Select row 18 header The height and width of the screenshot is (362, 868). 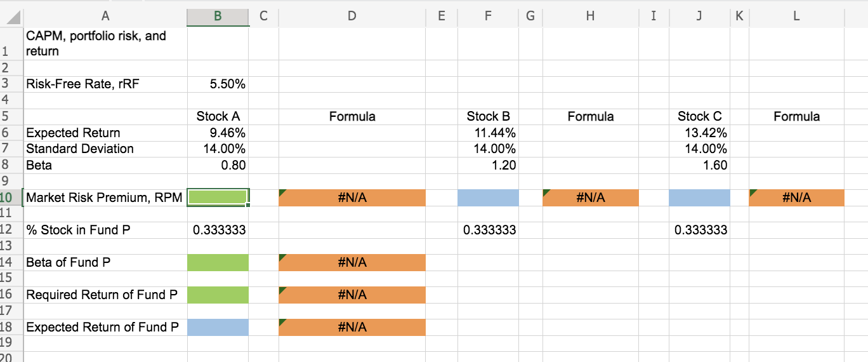pos(11,327)
